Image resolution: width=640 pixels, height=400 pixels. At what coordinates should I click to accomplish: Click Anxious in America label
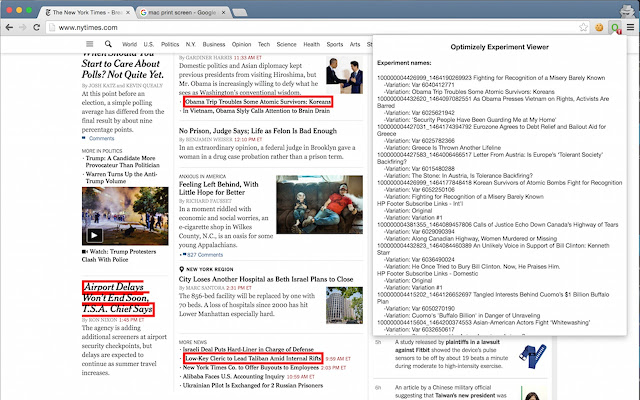coord(202,176)
